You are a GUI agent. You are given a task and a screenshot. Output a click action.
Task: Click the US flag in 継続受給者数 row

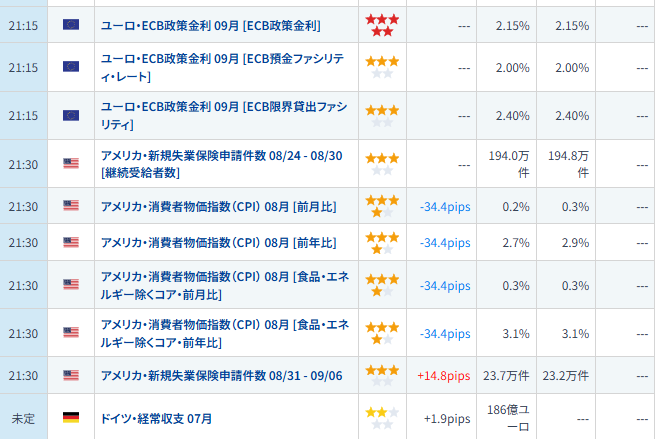coord(70,163)
